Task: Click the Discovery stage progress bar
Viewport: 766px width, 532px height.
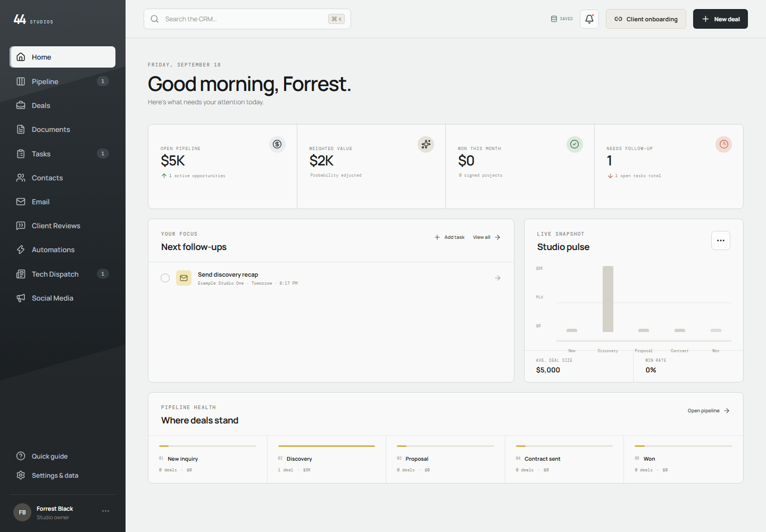Action: [327, 446]
